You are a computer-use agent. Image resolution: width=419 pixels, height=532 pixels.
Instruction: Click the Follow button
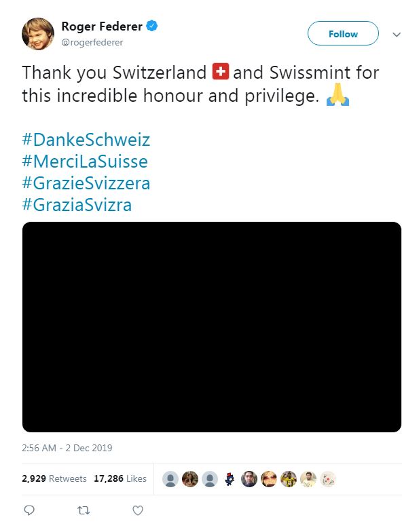coord(343,34)
